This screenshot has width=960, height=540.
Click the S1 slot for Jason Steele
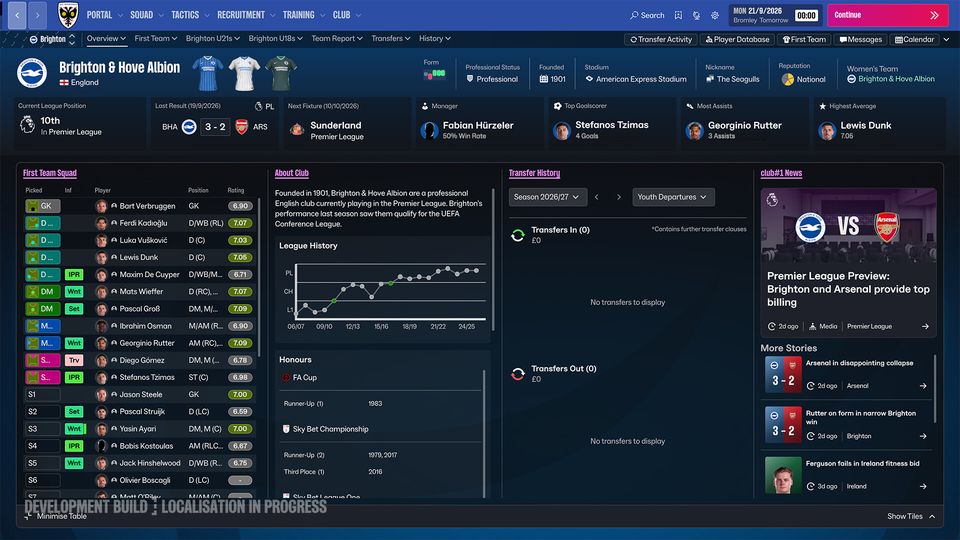click(x=42, y=394)
